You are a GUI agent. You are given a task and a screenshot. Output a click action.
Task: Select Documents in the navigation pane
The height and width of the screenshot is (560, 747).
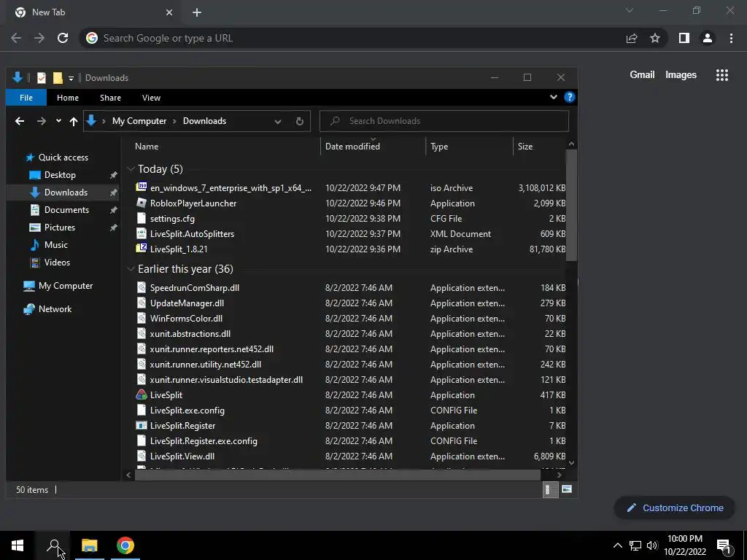point(66,210)
